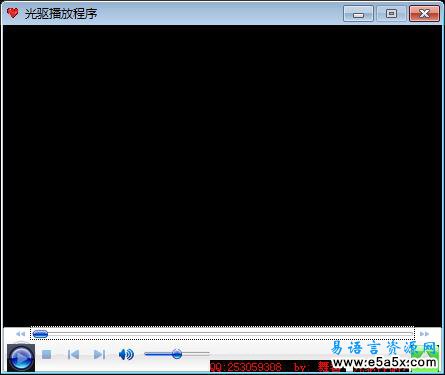Maximize the player window
This screenshot has width=445, height=375.
pos(391,14)
